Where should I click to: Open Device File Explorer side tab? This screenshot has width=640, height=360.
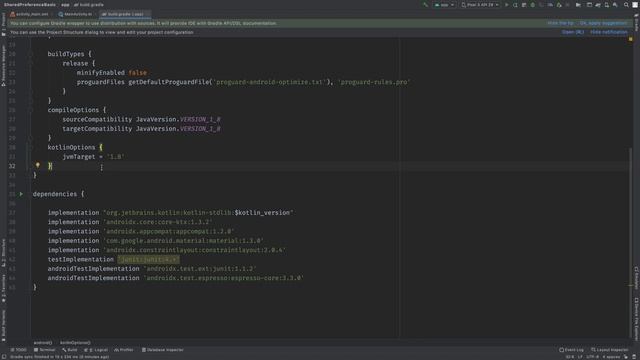point(636,318)
